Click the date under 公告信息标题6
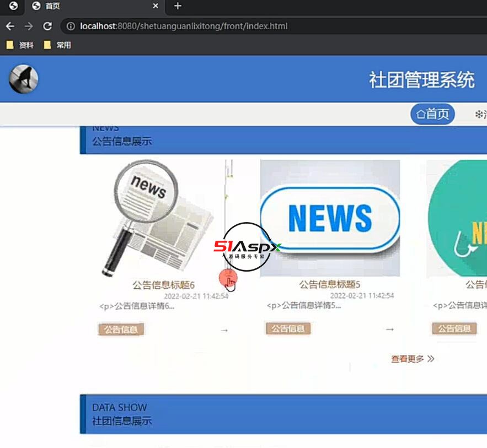Image resolution: width=487 pixels, height=448 pixels. (x=196, y=296)
